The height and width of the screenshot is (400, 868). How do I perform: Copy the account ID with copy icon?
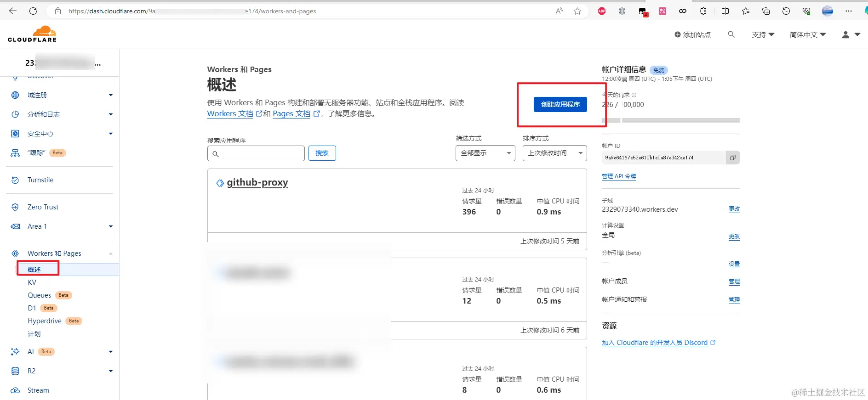click(732, 158)
